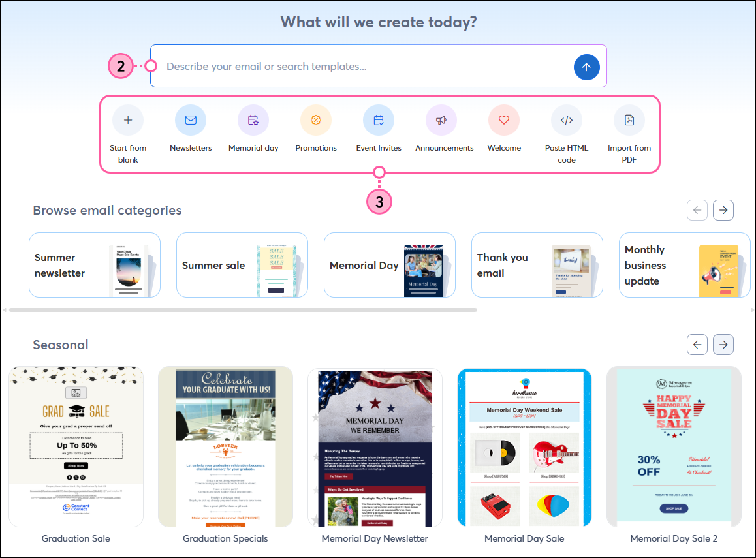Click the Start from blank plus icon

pos(128,120)
